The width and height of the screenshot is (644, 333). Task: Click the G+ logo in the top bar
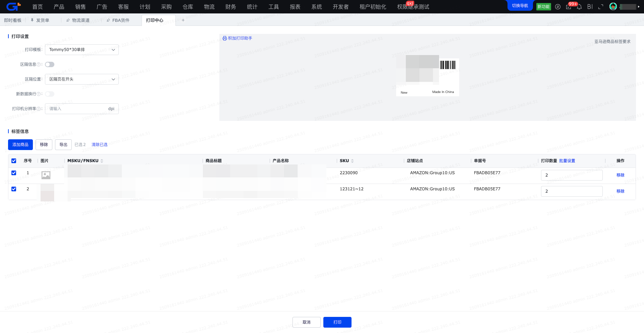[14, 6]
